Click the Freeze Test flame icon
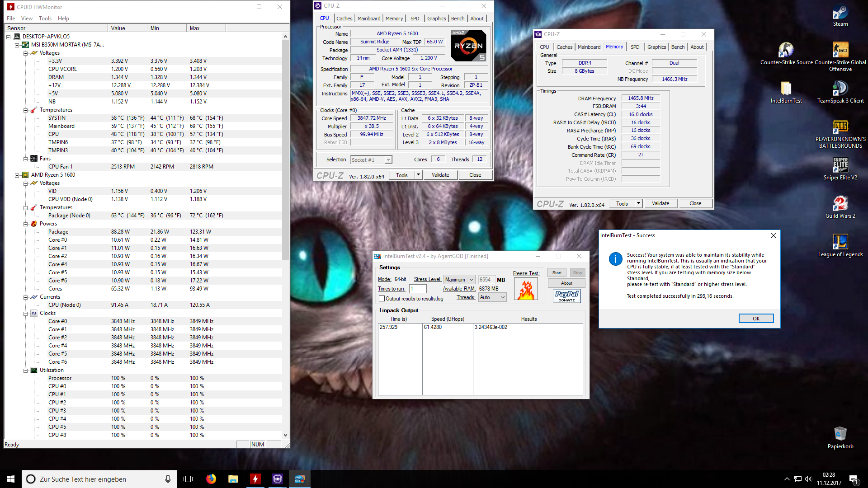Viewport: 868px width, 488px height. pyautogui.click(x=526, y=289)
